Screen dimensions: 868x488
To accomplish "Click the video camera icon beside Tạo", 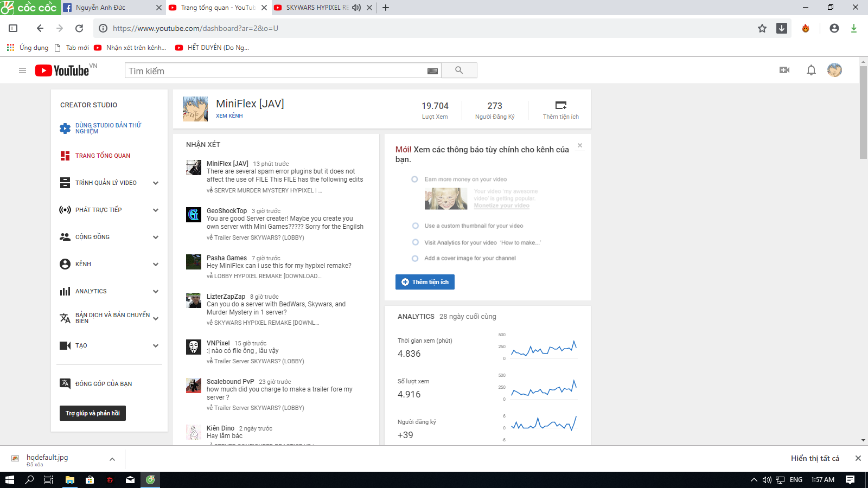I will point(65,345).
